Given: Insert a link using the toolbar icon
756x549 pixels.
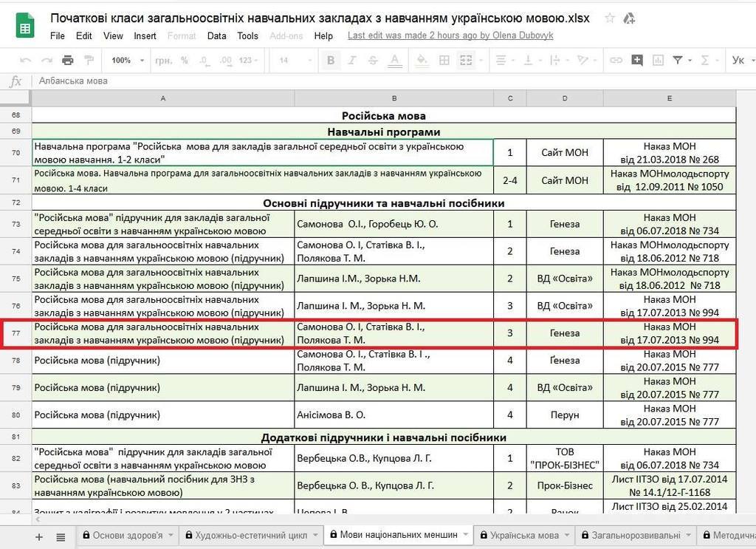Looking at the screenshot, I should coord(616,60).
